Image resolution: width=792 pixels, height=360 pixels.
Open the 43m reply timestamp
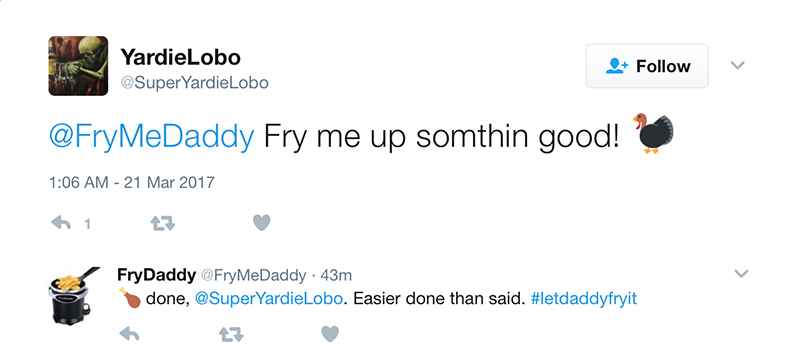336,276
